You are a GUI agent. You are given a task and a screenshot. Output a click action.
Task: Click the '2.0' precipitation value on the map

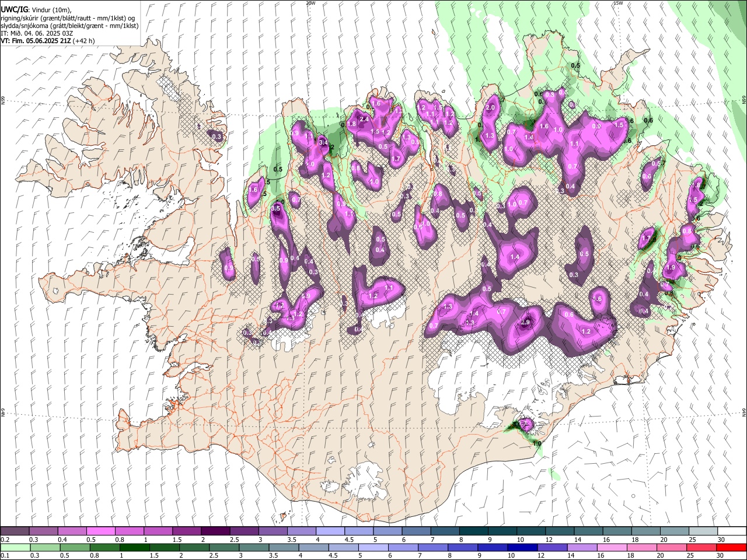[490, 107]
